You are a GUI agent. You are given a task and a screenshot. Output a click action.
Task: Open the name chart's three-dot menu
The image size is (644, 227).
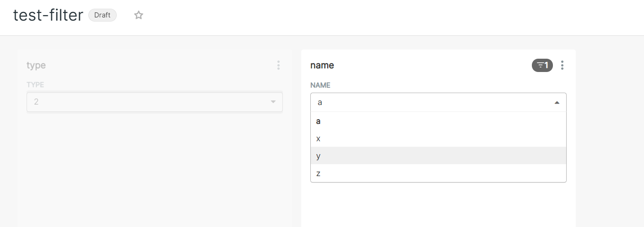pyautogui.click(x=562, y=66)
